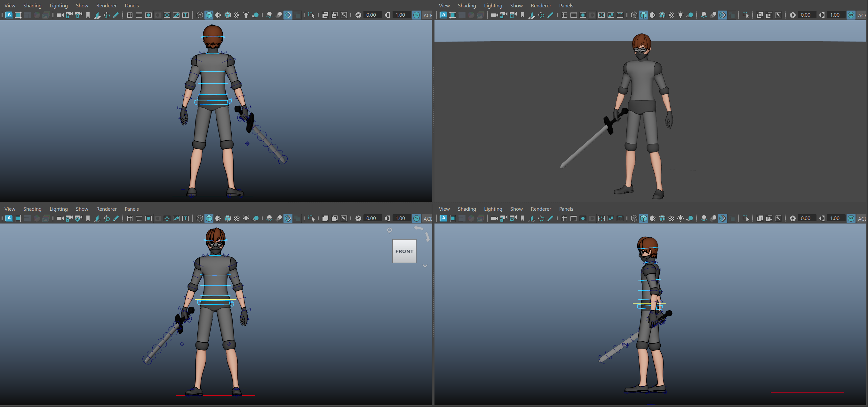Screen dimensions: 868x407
Task: Toggle Resolution Gate in back-view panel toolbar
Action: click(x=148, y=15)
